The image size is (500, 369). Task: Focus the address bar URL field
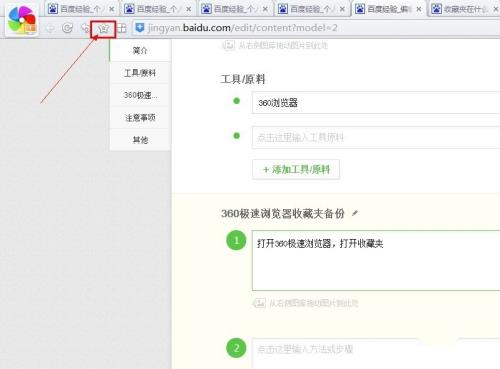click(x=316, y=28)
